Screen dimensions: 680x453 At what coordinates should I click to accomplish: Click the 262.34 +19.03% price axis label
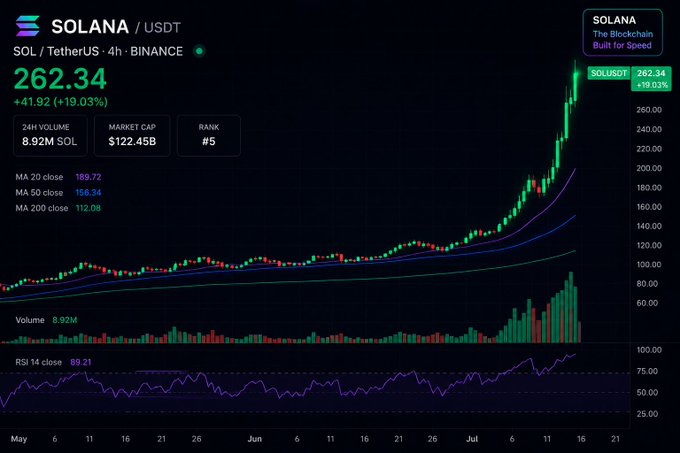(651, 78)
